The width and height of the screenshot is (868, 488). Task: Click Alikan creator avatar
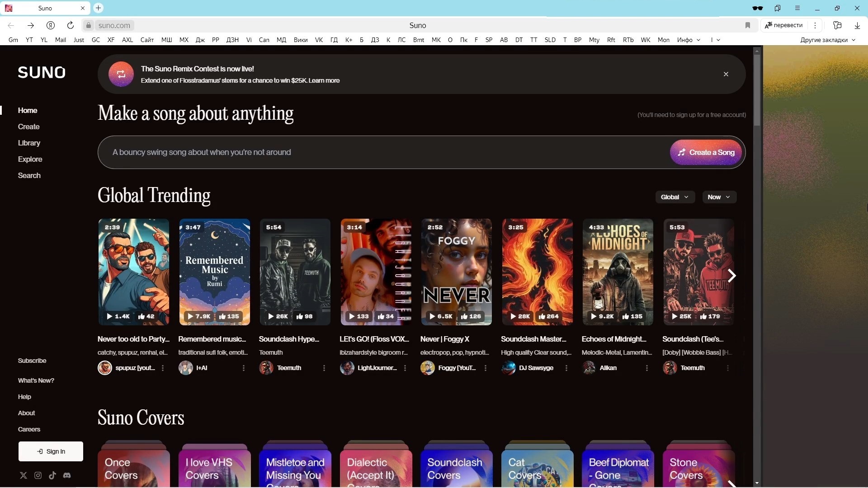[x=589, y=368]
